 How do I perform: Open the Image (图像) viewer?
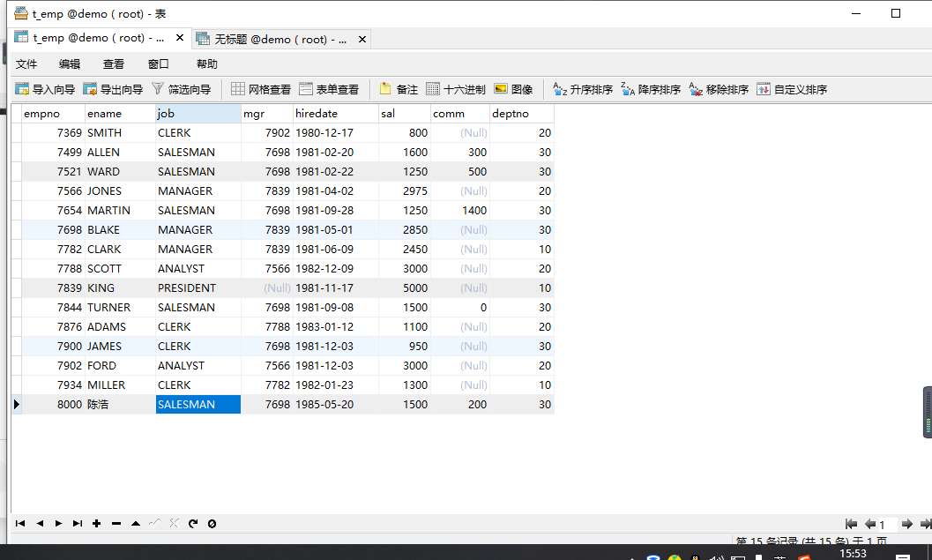pos(513,89)
